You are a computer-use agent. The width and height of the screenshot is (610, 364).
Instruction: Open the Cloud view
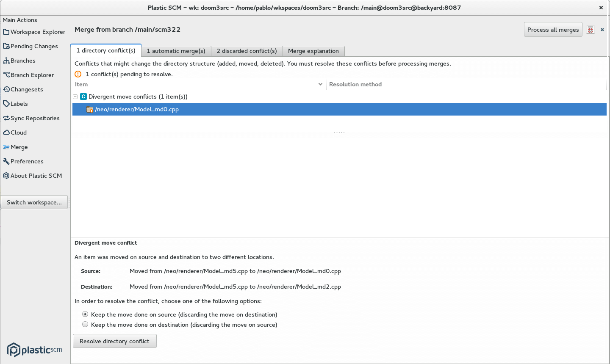[15, 132]
